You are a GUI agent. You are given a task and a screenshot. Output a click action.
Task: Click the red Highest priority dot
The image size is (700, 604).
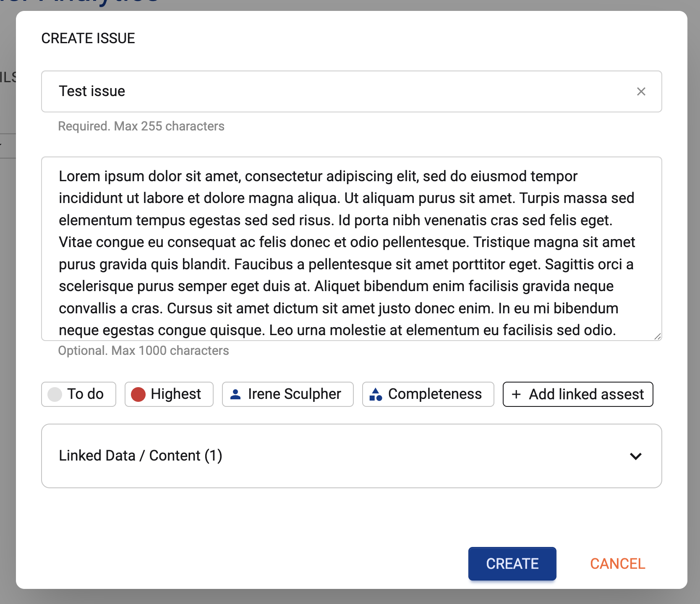click(x=138, y=394)
